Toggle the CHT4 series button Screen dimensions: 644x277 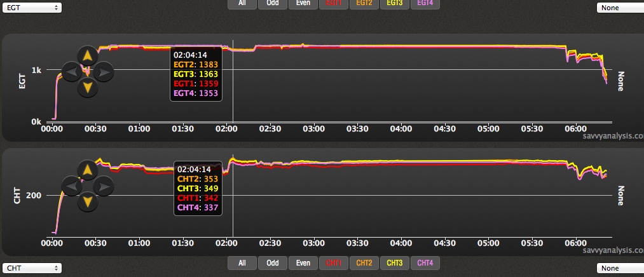[x=425, y=262]
